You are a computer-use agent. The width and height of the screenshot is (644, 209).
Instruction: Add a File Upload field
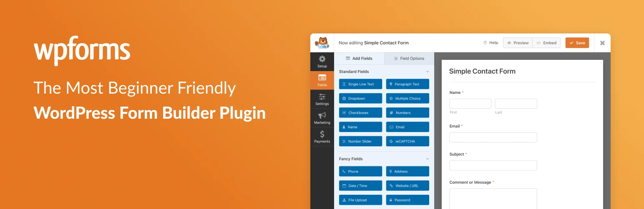(360, 200)
